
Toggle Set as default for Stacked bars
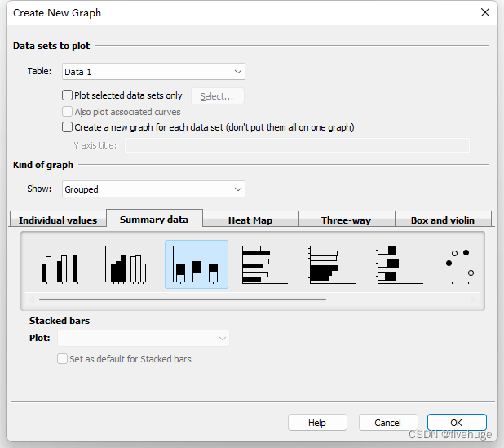62,358
